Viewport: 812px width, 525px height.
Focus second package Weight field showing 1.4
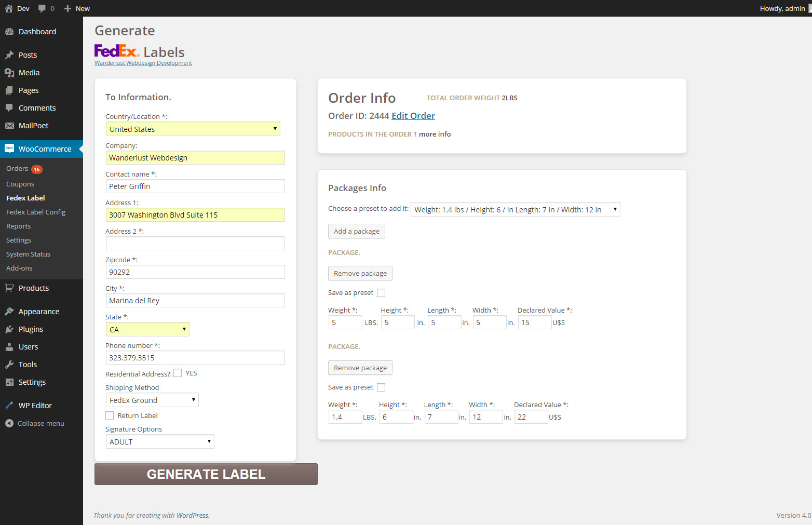(345, 417)
